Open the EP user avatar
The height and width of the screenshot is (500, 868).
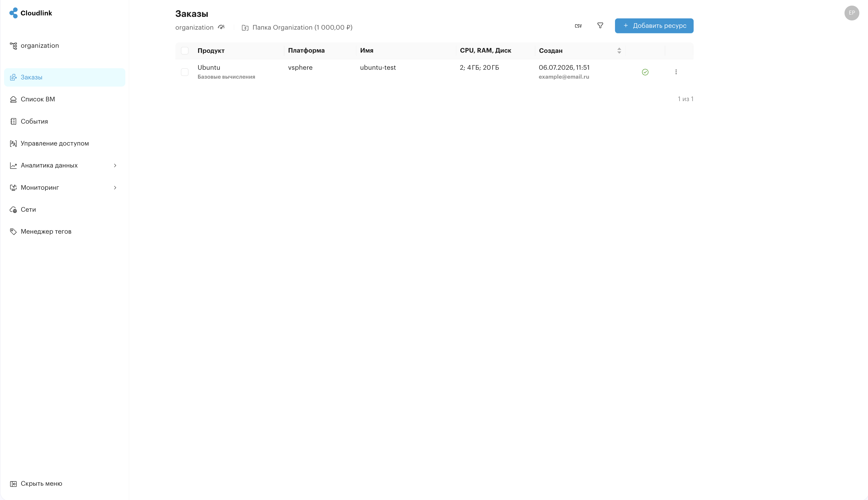click(x=851, y=13)
